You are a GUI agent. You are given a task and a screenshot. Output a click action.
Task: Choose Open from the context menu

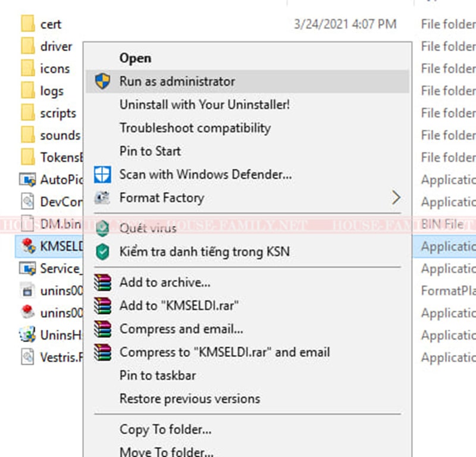(135, 58)
